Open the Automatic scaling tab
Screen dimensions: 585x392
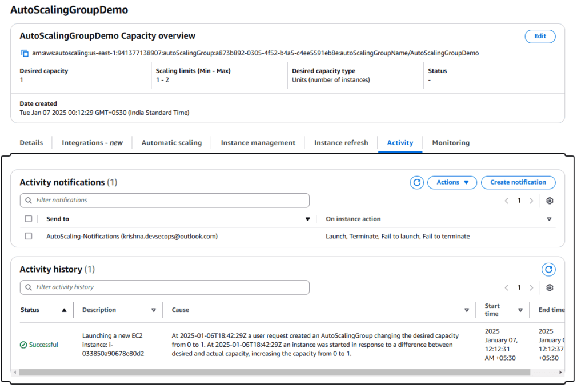[171, 143]
